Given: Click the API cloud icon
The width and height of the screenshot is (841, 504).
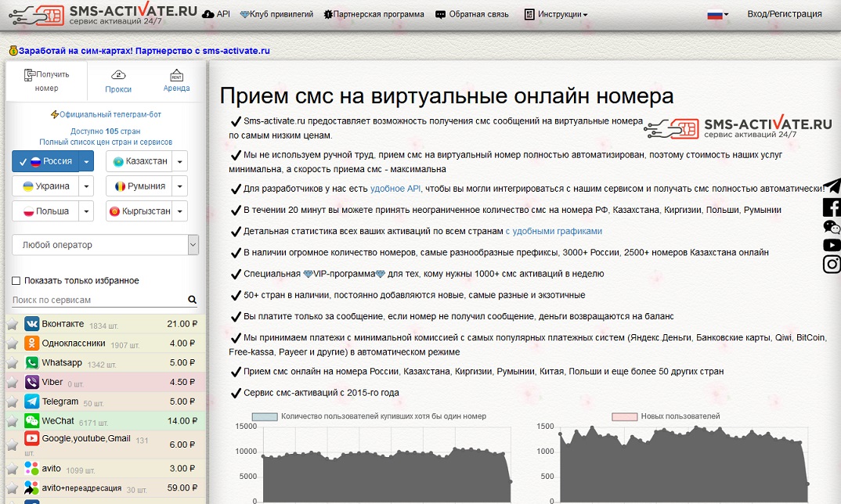Looking at the screenshot, I should tap(208, 14).
